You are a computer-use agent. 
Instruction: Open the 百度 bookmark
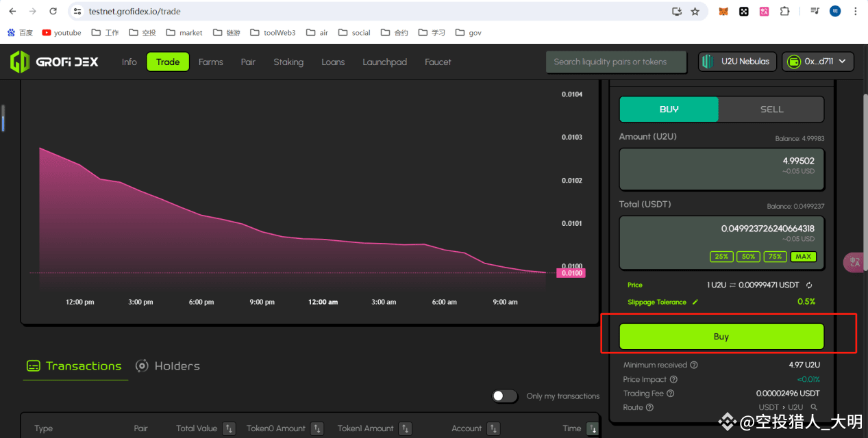point(20,32)
